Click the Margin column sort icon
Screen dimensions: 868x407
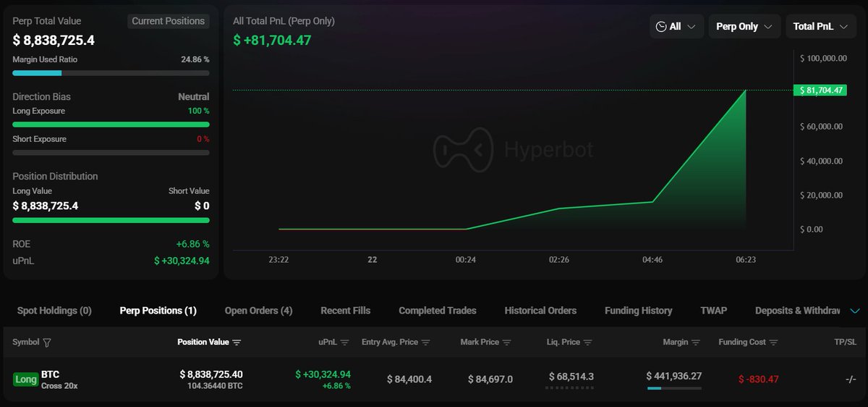pos(695,343)
